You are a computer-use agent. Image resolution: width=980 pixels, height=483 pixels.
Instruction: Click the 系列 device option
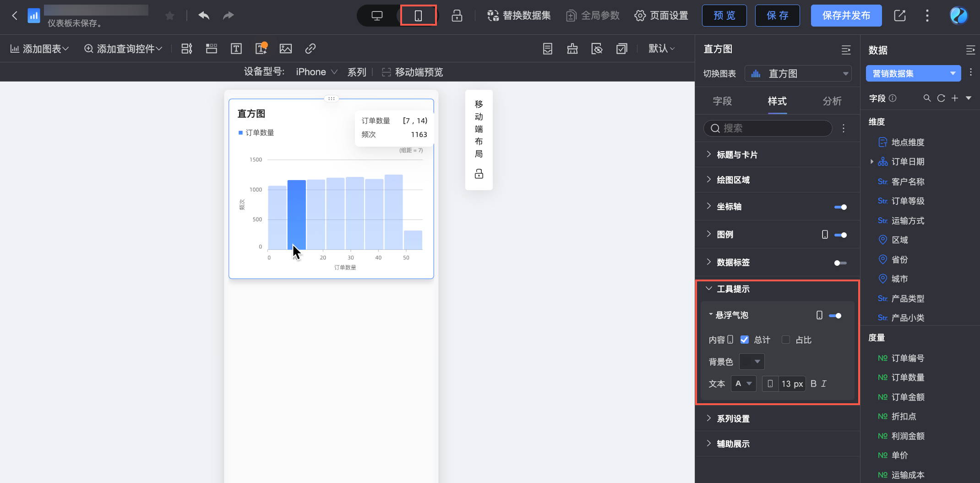tap(357, 72)
